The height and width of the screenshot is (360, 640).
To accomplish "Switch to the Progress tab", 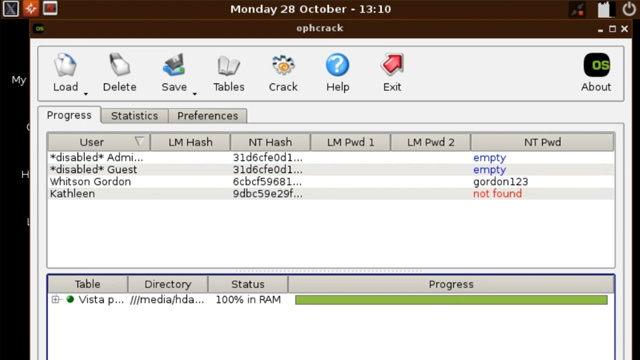I will pyautogui.click(x=69, y=115).
